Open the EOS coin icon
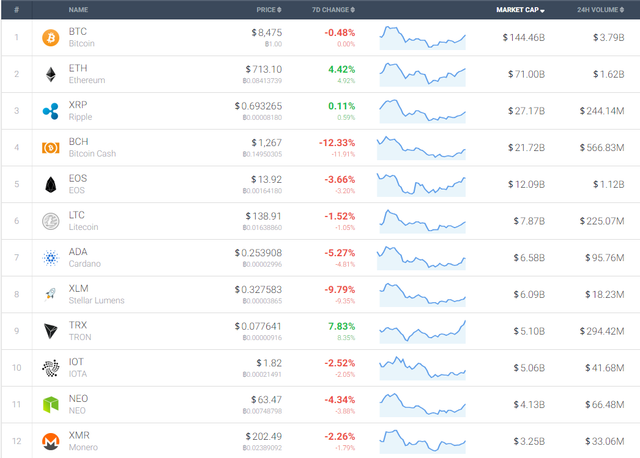 coord(50,185)
